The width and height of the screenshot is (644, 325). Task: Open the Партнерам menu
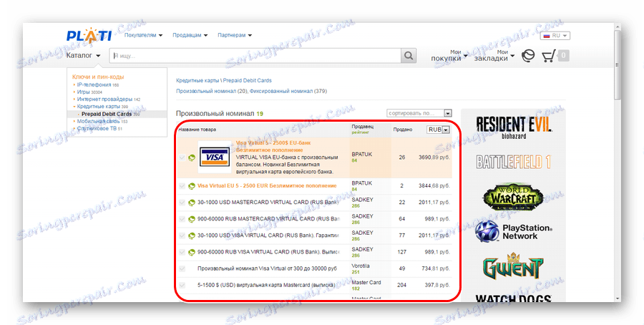point(235,35)
